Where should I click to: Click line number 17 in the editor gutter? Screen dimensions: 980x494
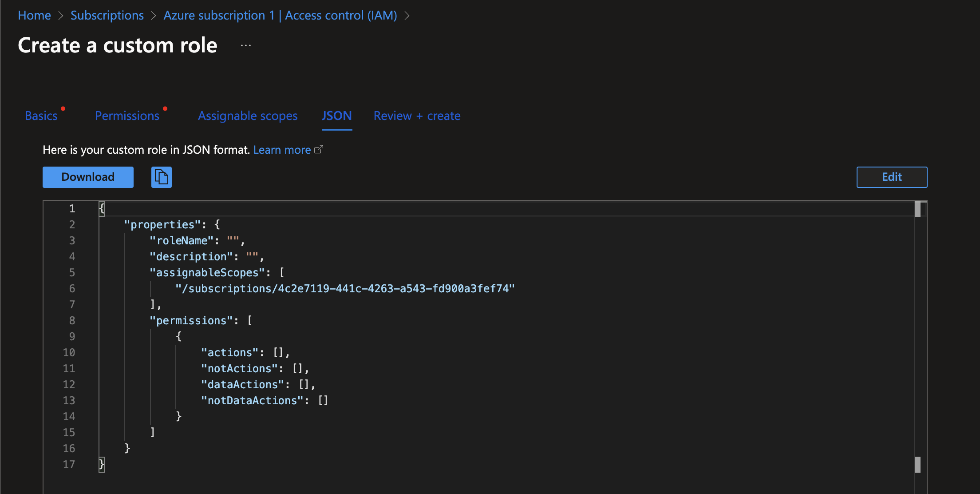click(69, 465)
